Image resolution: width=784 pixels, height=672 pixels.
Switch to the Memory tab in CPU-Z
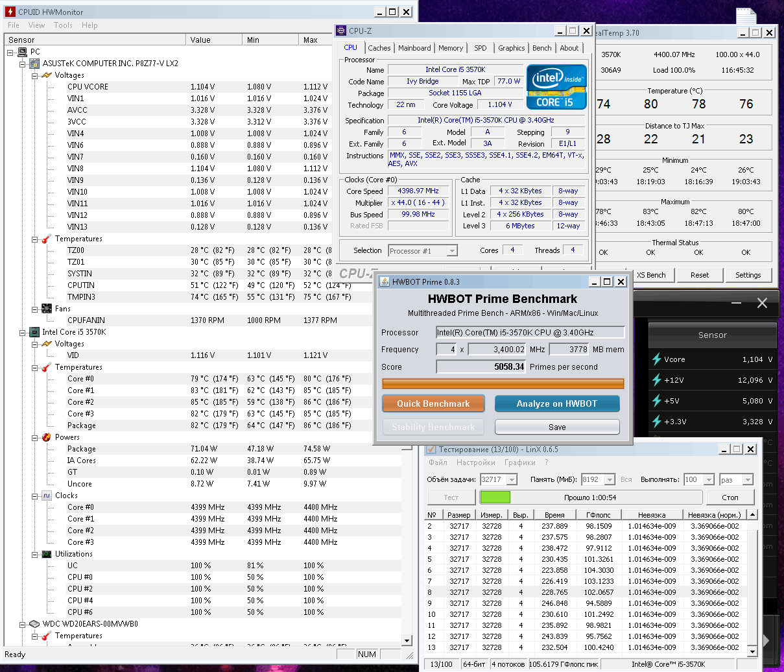[x=450, y=48]
